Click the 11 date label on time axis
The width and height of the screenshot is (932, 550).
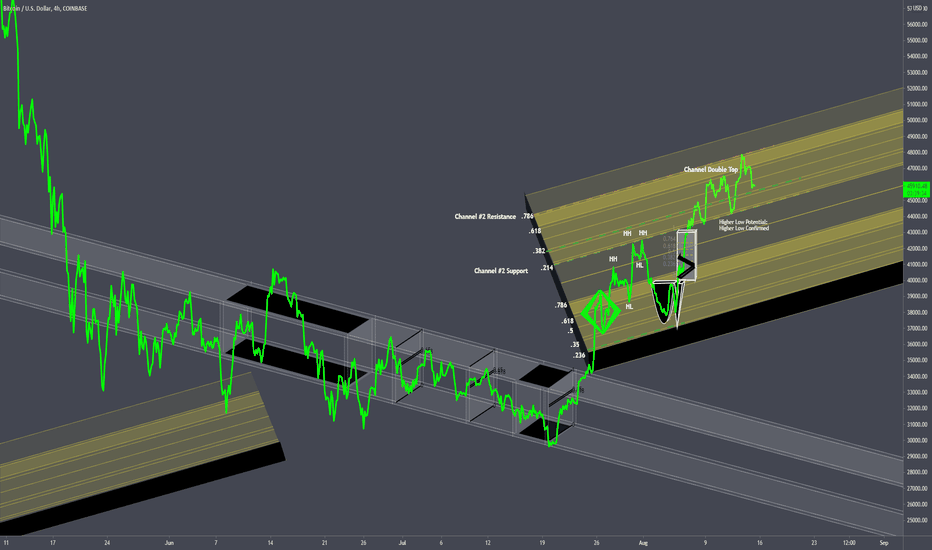pos(7,543)
